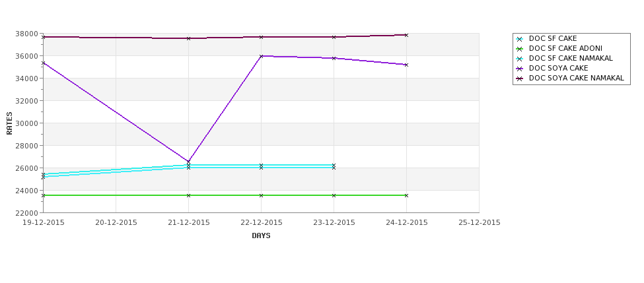Click the DOC SOYA CAKE point on 24-12-2015
644x283 pixels.
point(406,65)
